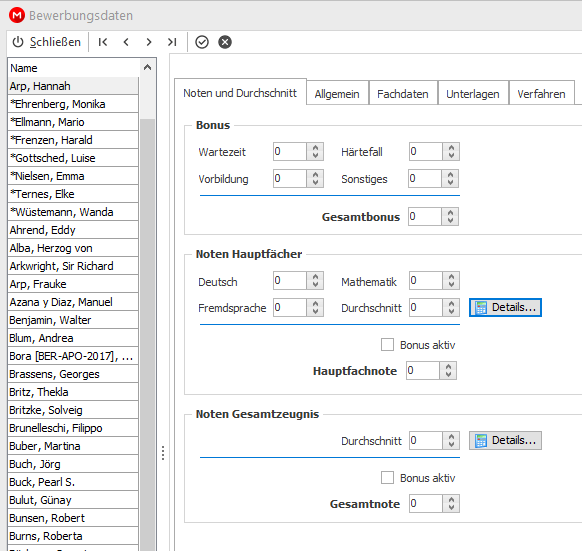The width and height of the screenshot is (582, 551).
Task: Switch to the Fachdaten tab
Action: coord(403,94)
